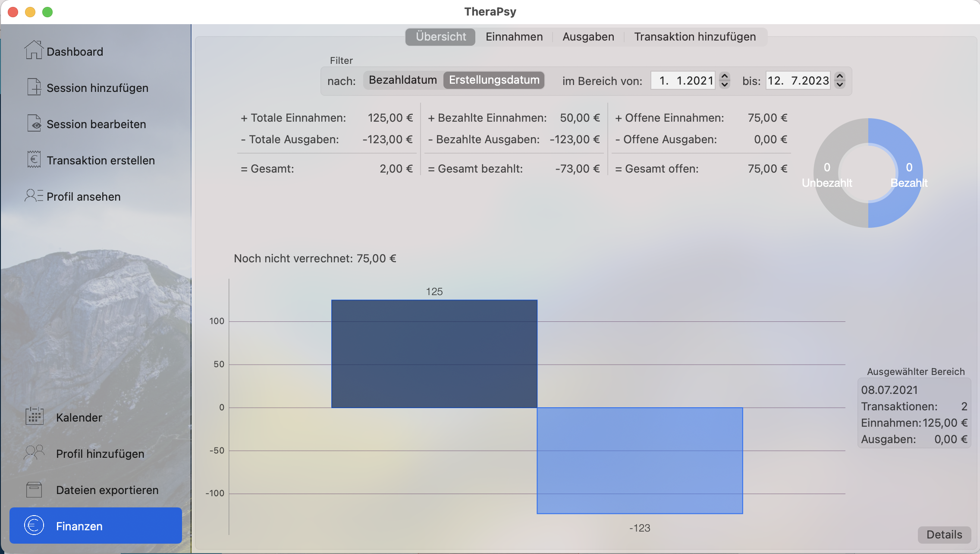The image size is (980, 554).
Task: Click the end date field 12.7.2023
Action: pyautogui.click(x=798, y=81)
